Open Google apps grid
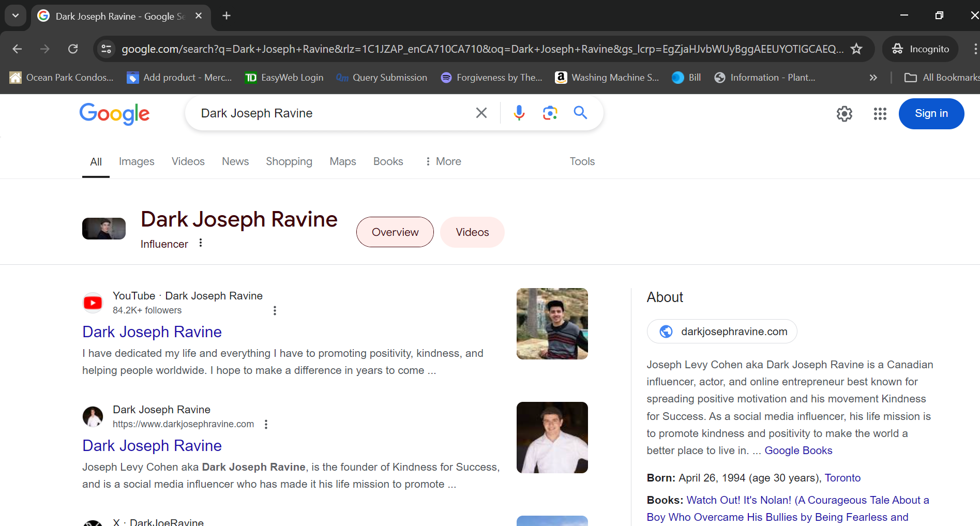Viewport: 980px width, 526px height. pos(880,114)
